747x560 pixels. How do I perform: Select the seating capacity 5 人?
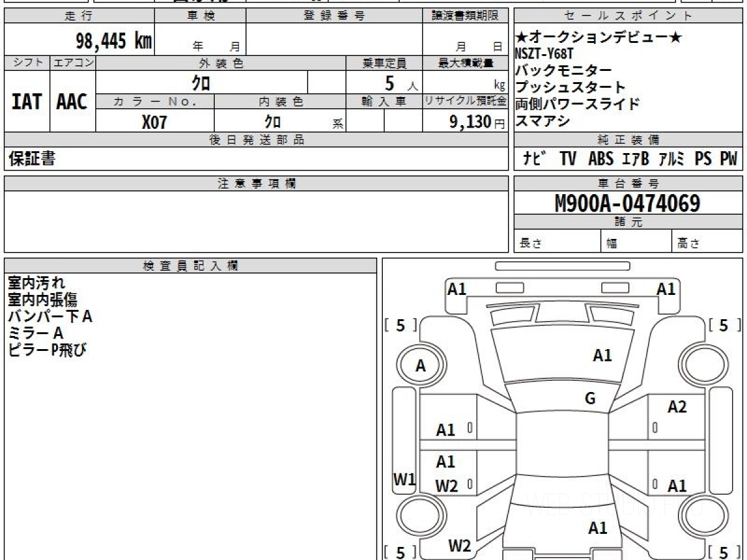400,83
